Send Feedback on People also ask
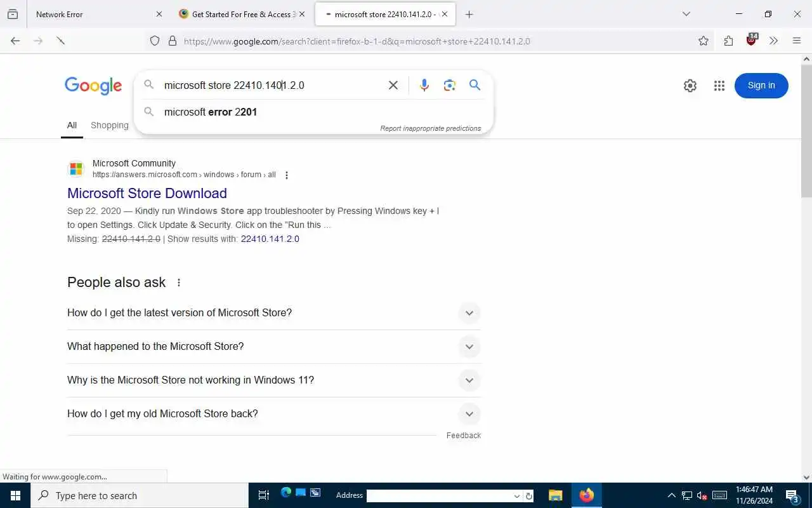The image size is (812, 508). 464,435
